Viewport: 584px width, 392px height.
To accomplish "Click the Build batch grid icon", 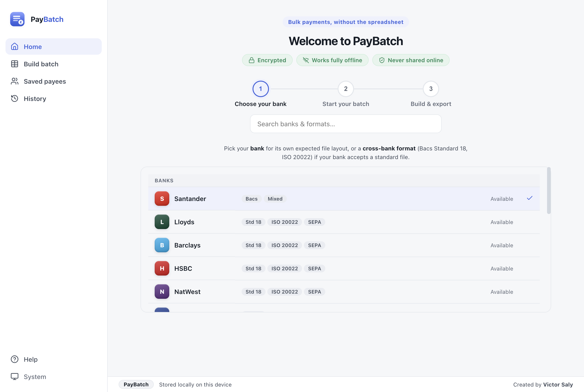I will 15,64.
